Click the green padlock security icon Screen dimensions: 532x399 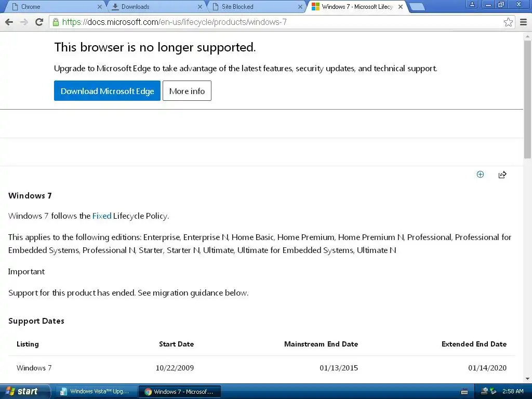coord(56,22)
